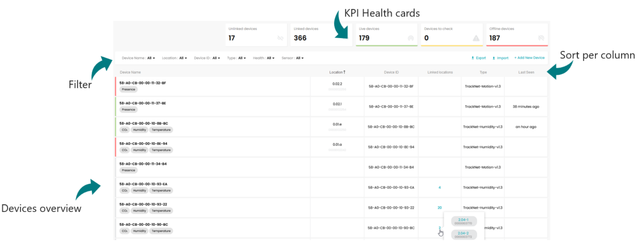Click the Location column sort arrow
This screenshot has width=644, height=241.
pos(344,72)
